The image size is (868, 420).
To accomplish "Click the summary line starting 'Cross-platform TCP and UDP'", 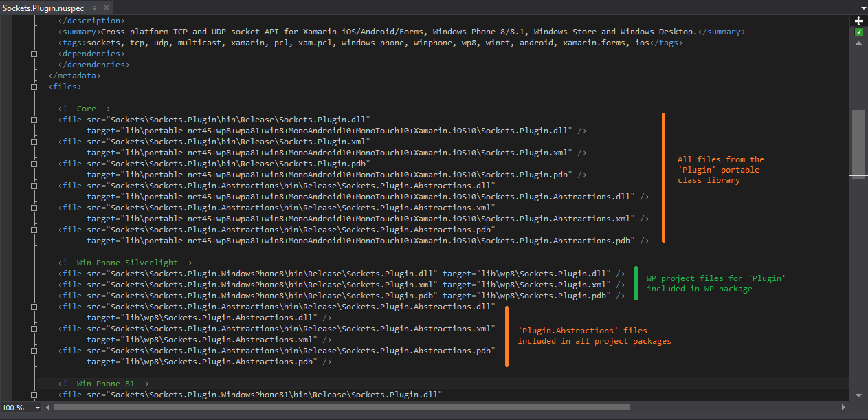I will point(401,32).
